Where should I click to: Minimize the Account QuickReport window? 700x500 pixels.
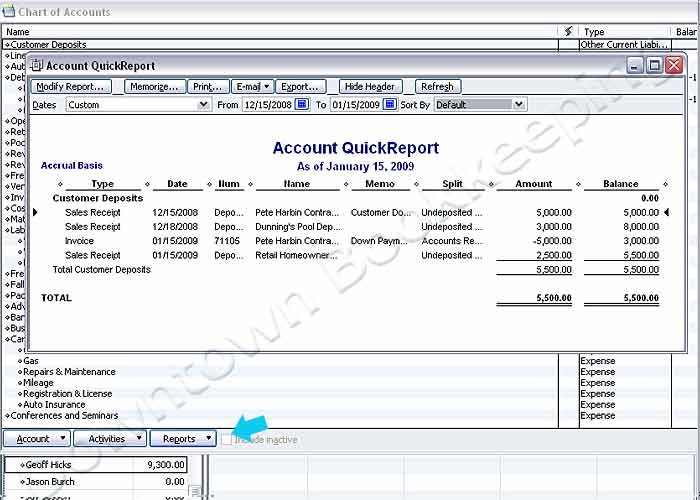pyautogui.click(x=635, y=66)
